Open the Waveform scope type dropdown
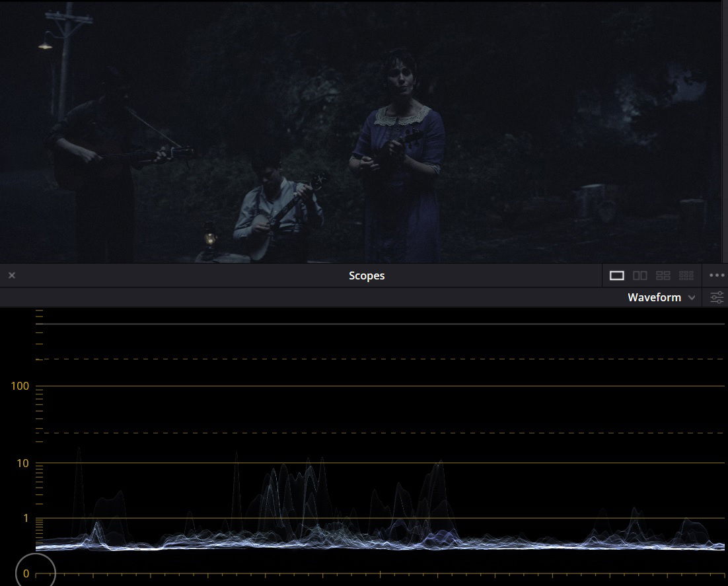Image resolution: width=728 pixels, height=586 pixels. click(x=661, y=297)
